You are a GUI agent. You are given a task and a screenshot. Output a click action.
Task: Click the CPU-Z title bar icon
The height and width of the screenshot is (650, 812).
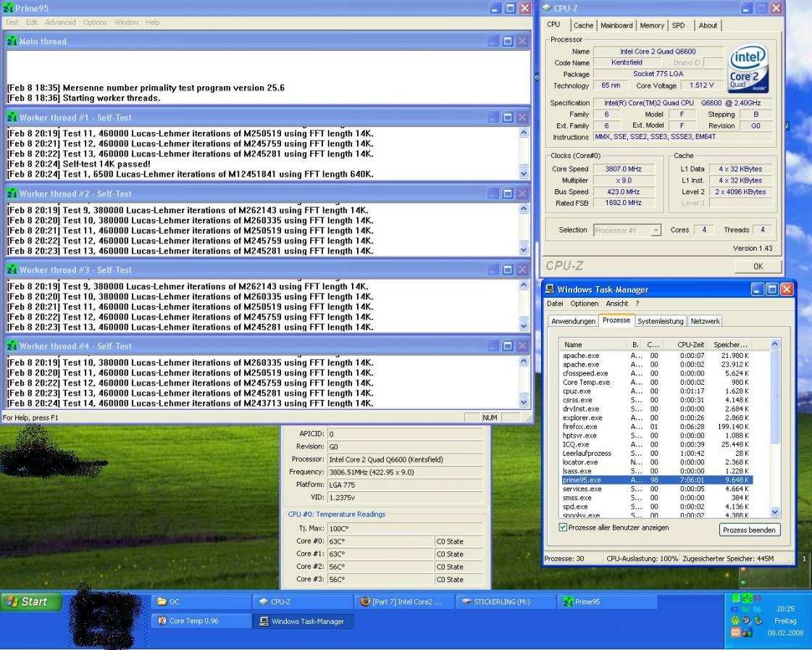[x=546, y=8]
